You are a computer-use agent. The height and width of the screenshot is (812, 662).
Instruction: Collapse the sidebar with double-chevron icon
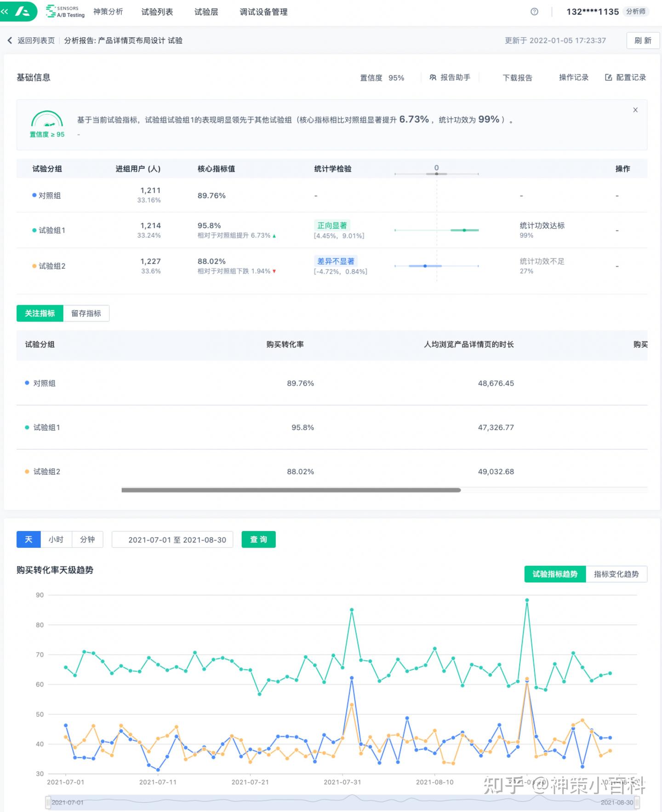coord(5,12)
